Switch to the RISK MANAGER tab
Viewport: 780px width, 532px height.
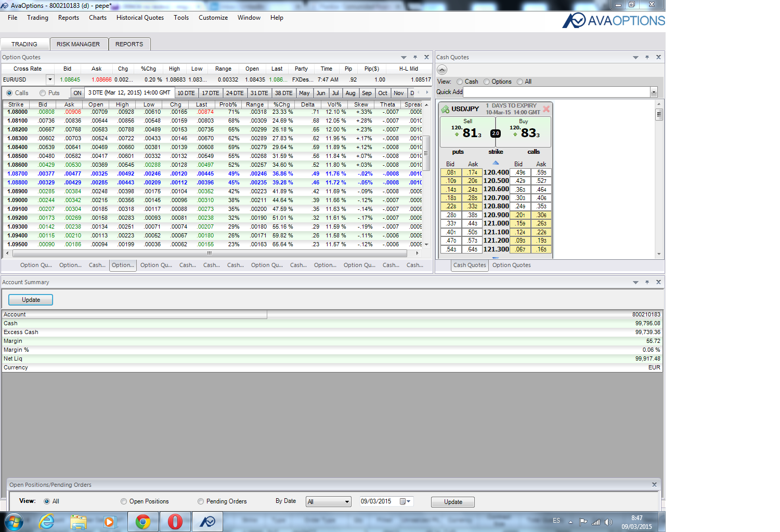click(x=78, y=44)
